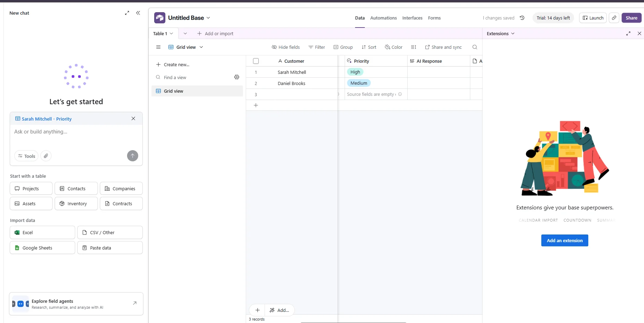Click Add an extension button

(565, 240)
